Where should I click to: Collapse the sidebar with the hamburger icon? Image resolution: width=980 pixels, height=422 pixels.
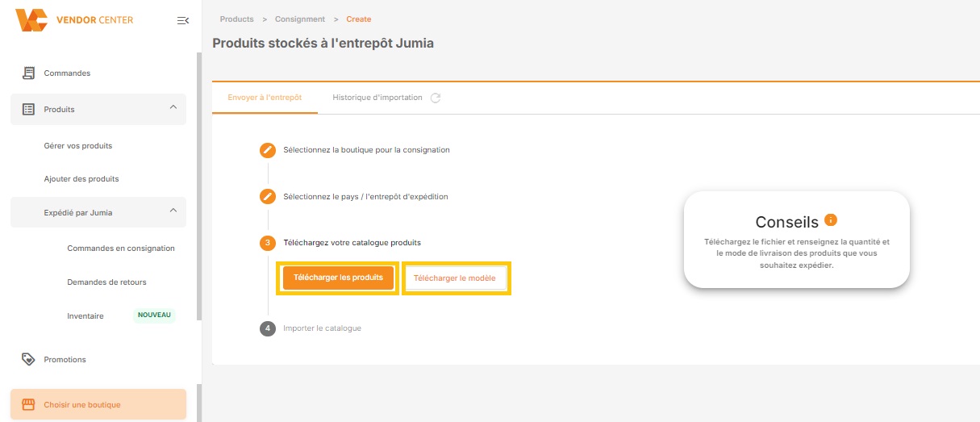[183, 20]
